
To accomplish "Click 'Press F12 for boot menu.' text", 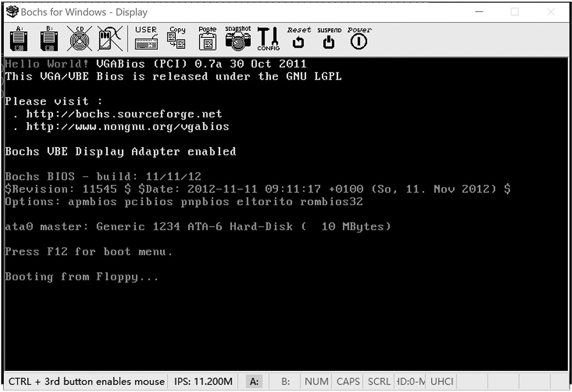I will (x=88, y=252).
